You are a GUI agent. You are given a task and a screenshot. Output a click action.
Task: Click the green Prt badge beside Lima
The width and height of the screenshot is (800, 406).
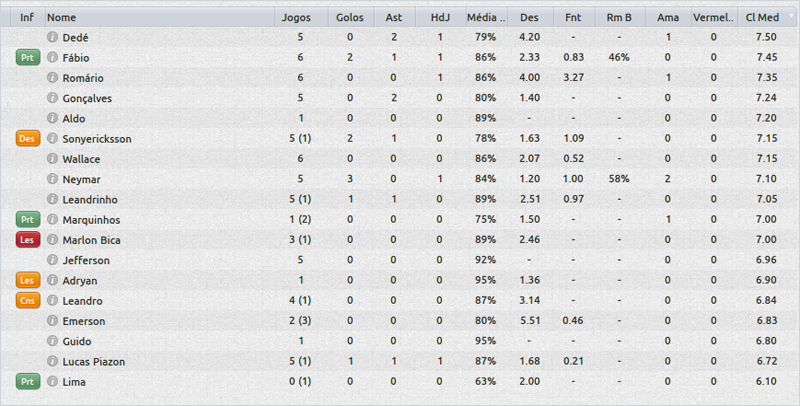(x=27, y=381)
